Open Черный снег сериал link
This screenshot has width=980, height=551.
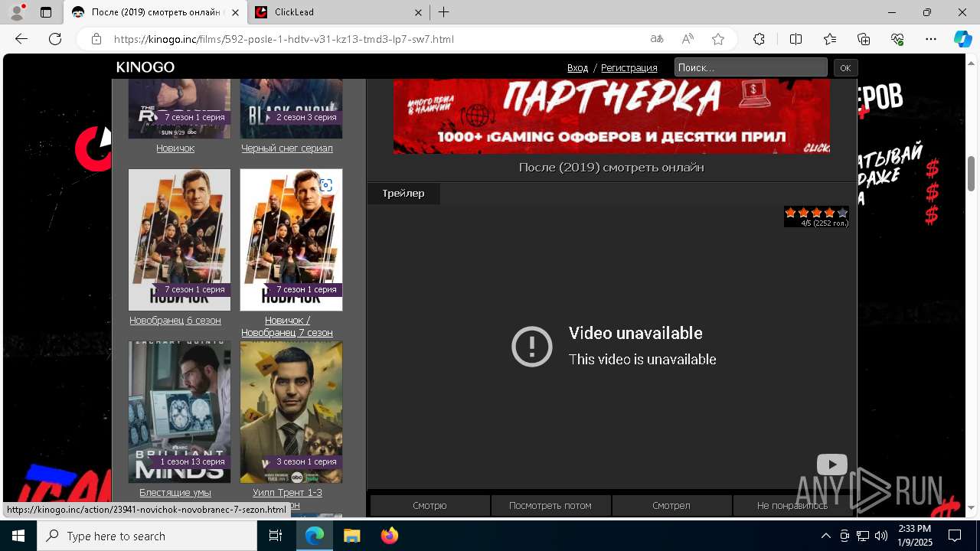click(x=287, y=148)
